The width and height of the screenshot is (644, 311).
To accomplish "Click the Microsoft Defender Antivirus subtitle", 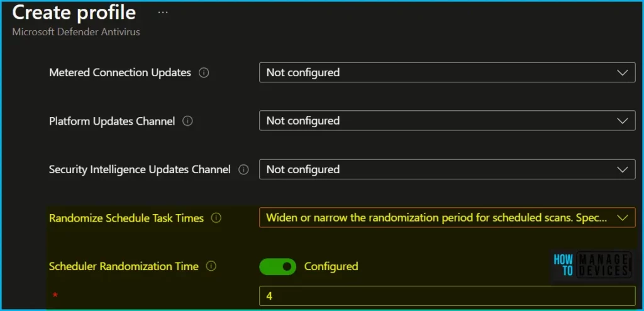I will (x=76, y=31).
